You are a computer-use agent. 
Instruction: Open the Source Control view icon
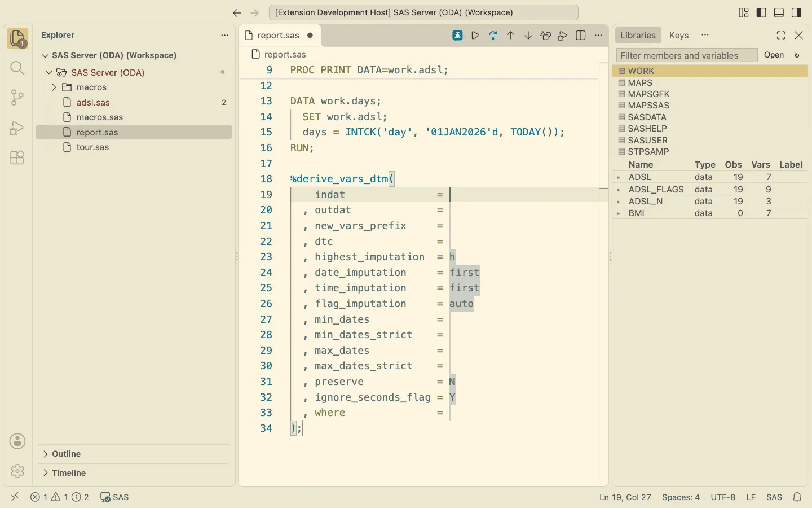17,98
